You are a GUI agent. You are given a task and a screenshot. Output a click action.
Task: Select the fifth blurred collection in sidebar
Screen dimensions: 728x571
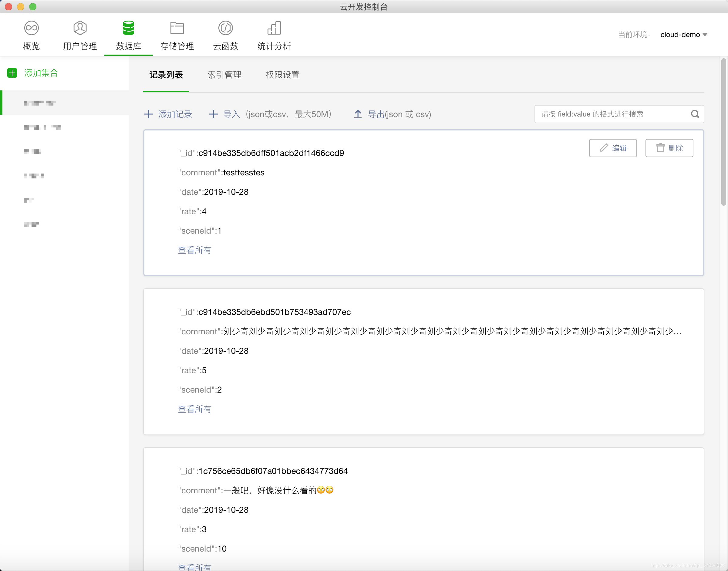pos(64,200)
